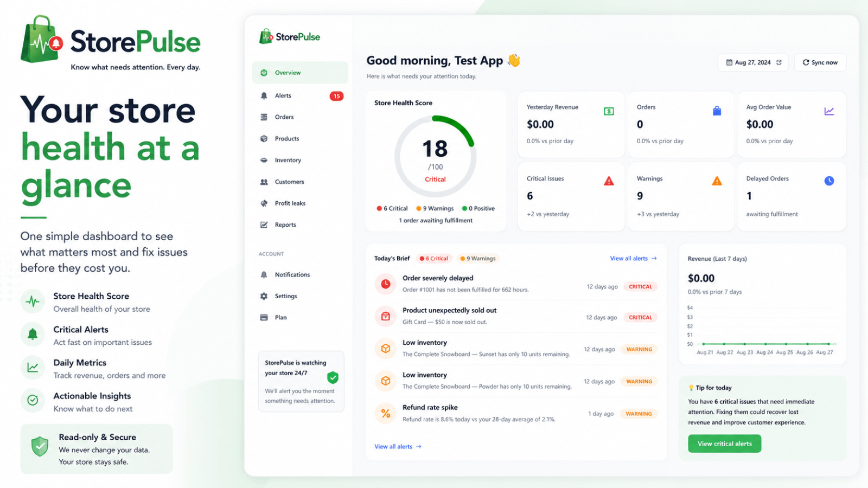868x488 pixels.
Task: Click the orange Warnings triangle icon
Action: 717,181
